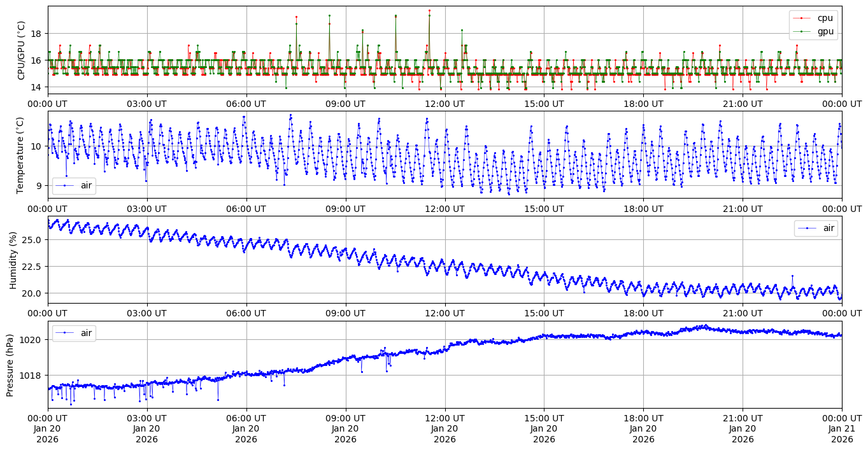Click the Pressure (hPa) y-axis label
This screenshot has height=450, width=868.
pos(10,364)
